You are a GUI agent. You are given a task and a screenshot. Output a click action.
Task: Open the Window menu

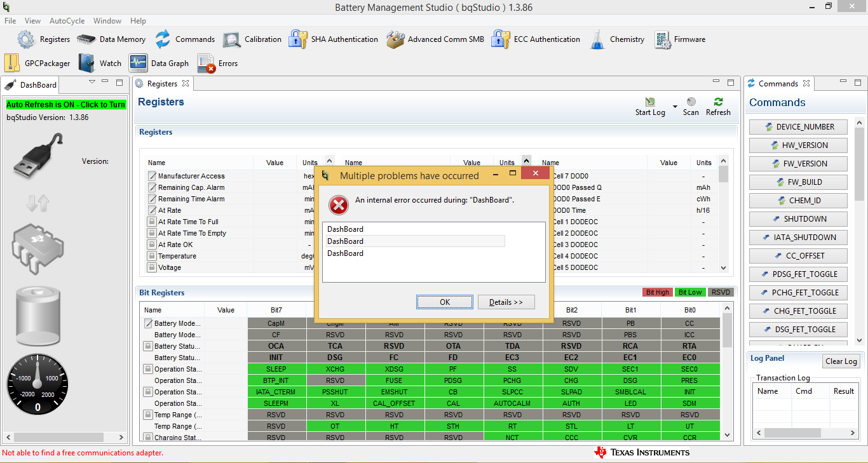[107, 21]
